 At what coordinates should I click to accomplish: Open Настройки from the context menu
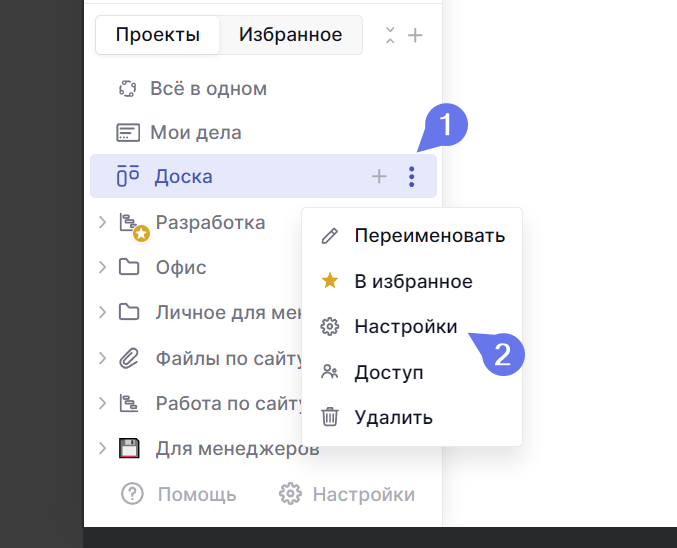point(405,327)
